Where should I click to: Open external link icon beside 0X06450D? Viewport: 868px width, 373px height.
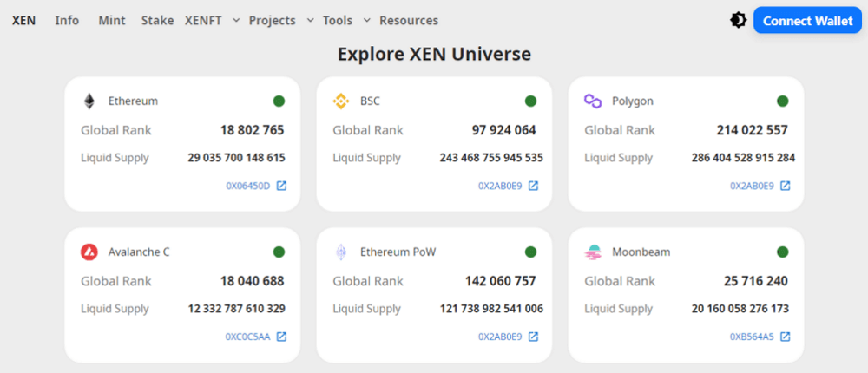click(x=281, y=186)
